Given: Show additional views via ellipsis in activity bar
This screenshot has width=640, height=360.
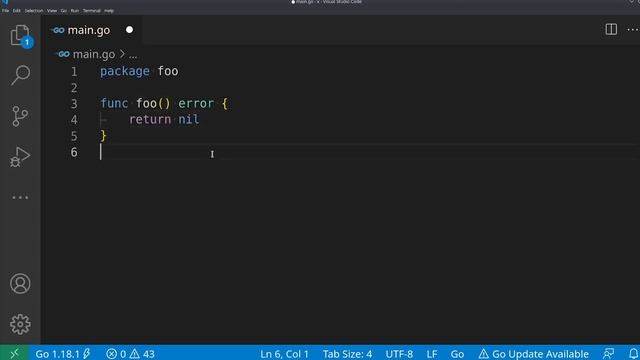Looking at the screenshot, I should [x=20, y=198].
